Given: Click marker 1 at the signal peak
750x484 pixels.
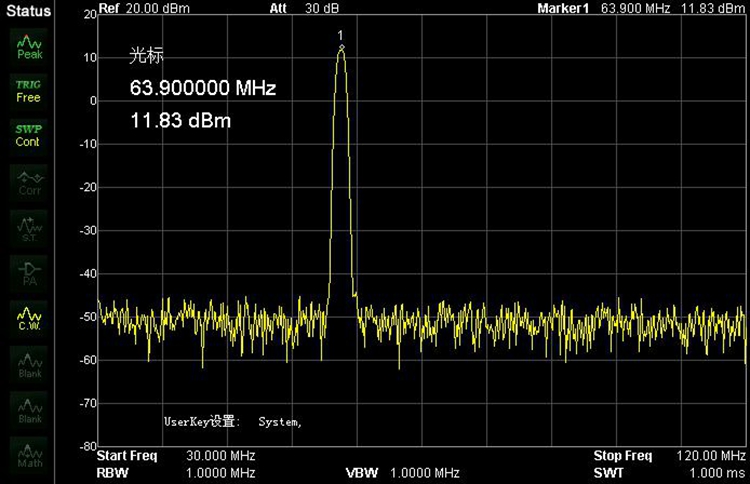Looking at the screenshot, I should point(341,46).
